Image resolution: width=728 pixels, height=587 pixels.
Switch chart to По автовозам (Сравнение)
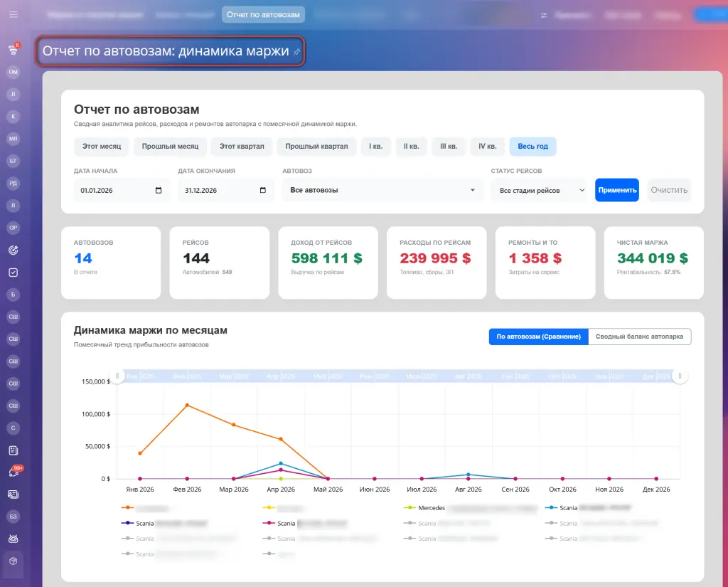pos(539,337)
